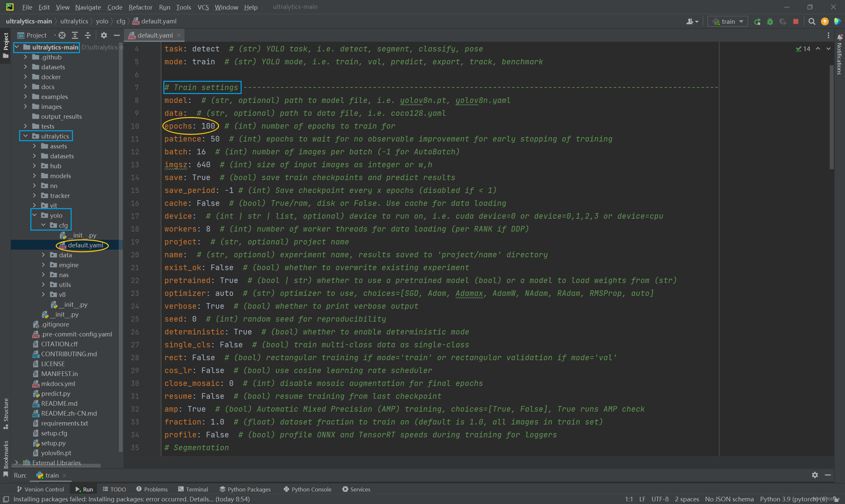Open the Services tool window
Image resolution: width=845 pixels, height=504 pixels.
point(356,489)
